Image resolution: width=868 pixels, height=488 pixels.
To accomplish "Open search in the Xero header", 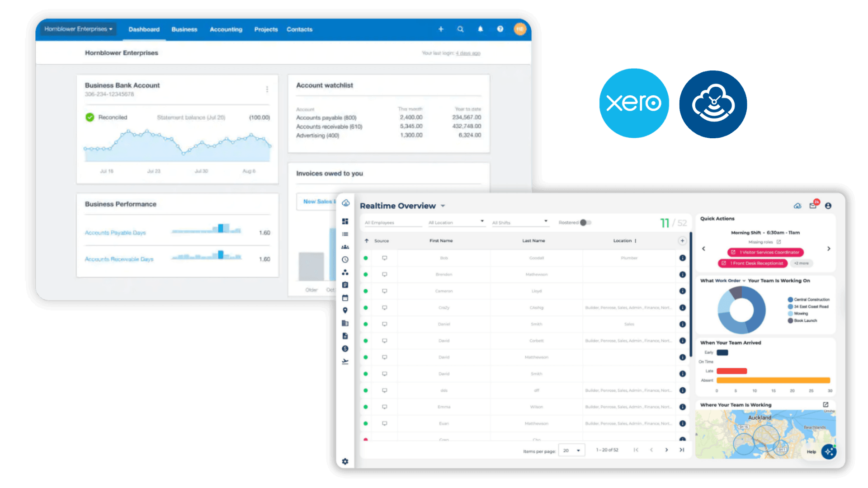I will click(x=460, y=29).
